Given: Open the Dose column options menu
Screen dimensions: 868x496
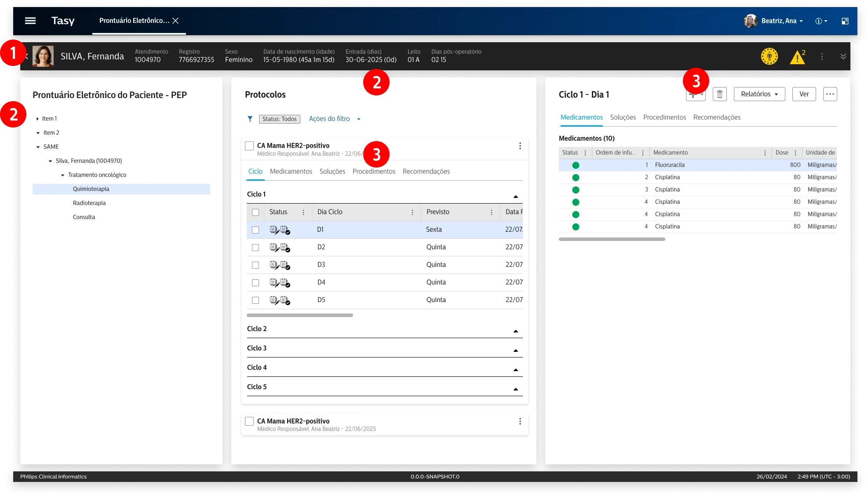Looking at the screenshot, I should click(x=795, y=153).
